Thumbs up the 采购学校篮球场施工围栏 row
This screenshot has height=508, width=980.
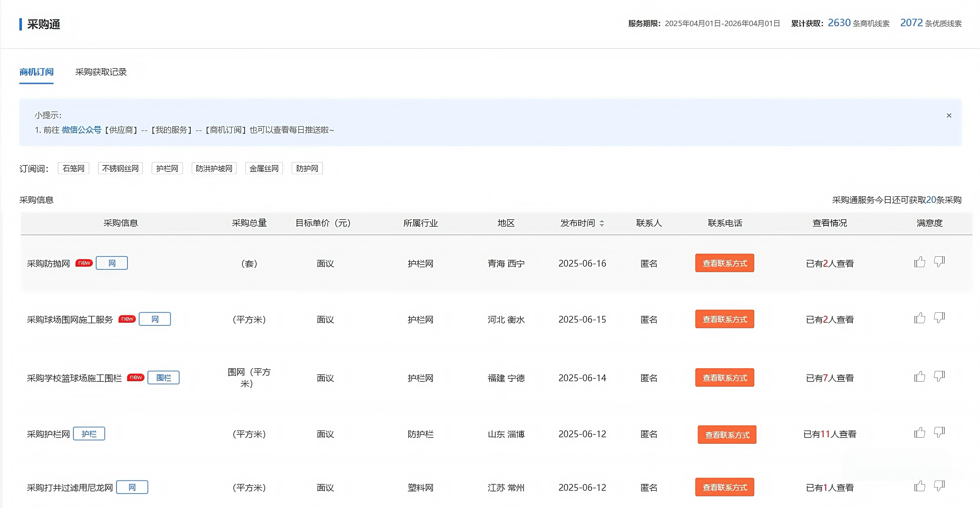(920, 377)
